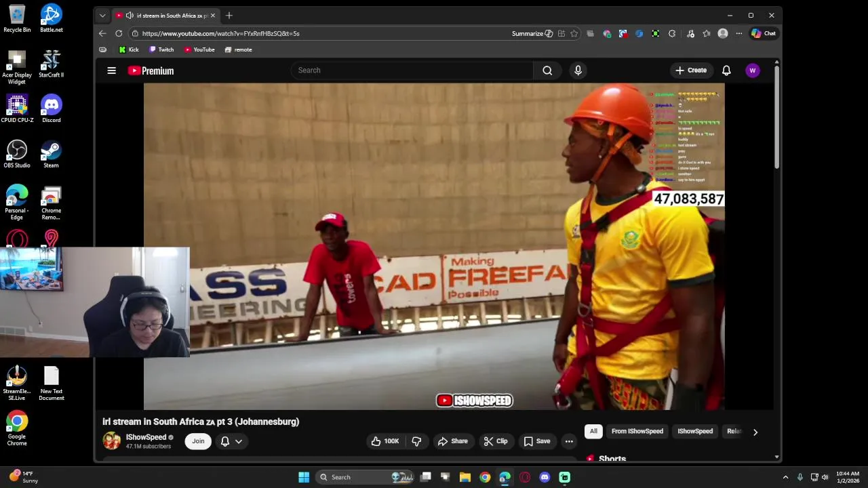Open Recycle Bin on desktop
This screenshot has height=488, width=868.
click(x=17, y=18)
